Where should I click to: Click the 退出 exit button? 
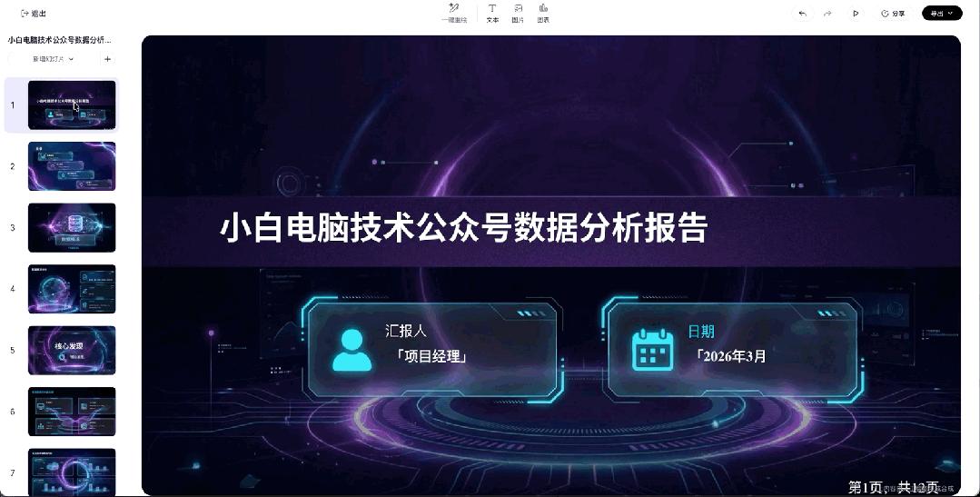[x=34, y=13]
